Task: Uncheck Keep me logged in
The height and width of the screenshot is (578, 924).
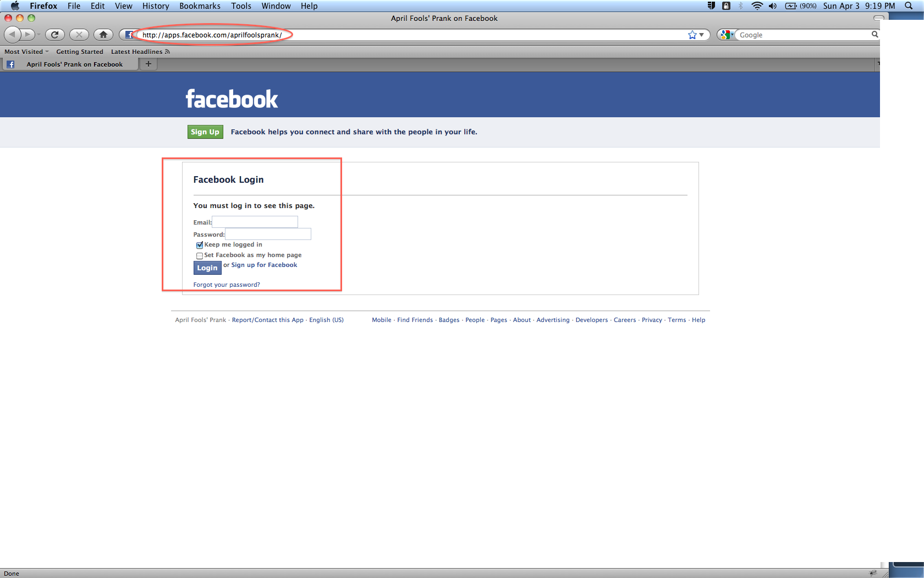Action: click(x=200, y=245)
